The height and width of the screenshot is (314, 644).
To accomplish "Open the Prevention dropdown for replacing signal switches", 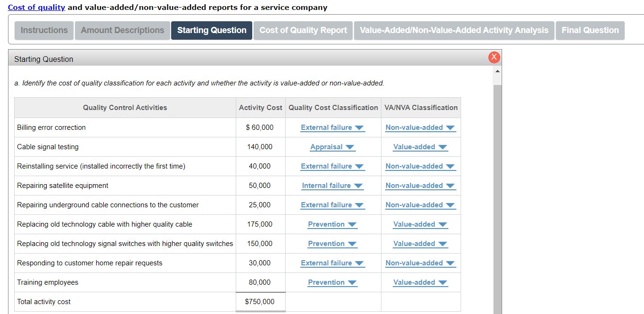I will (332, 243).
